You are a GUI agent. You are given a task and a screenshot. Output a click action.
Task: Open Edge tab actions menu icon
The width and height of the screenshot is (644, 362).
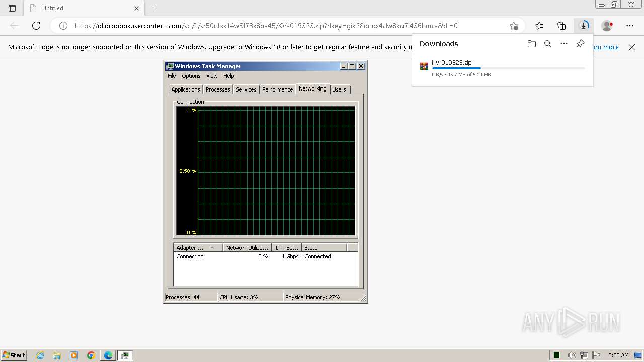(12, 8)
